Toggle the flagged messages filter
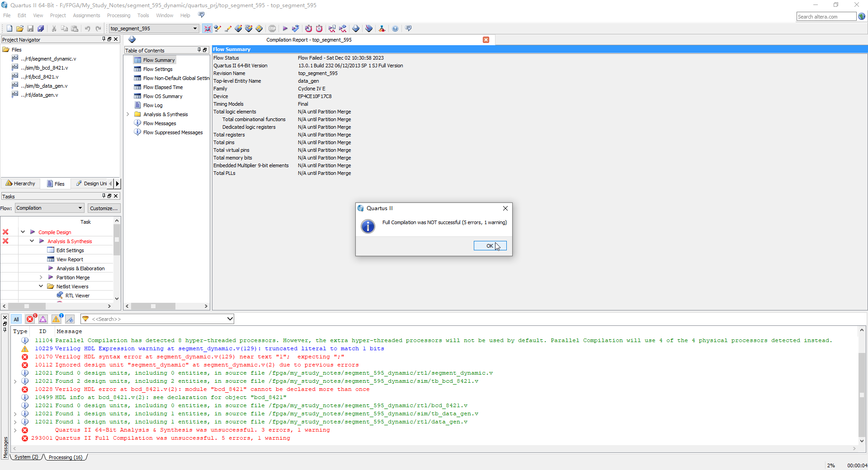Screen dimensions: 868x470 tap(70, 319)
